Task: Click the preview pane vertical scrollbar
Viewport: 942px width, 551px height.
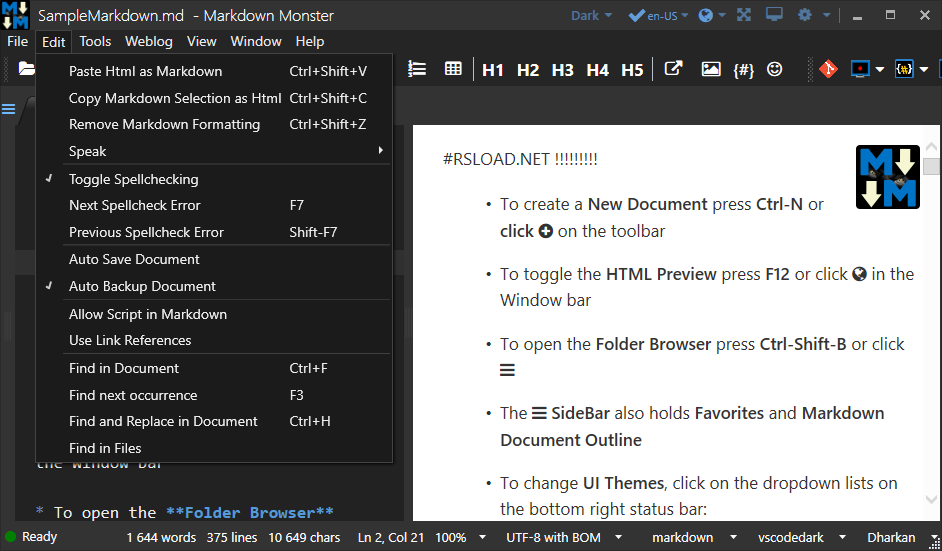Action: click(x=931, y=330)
